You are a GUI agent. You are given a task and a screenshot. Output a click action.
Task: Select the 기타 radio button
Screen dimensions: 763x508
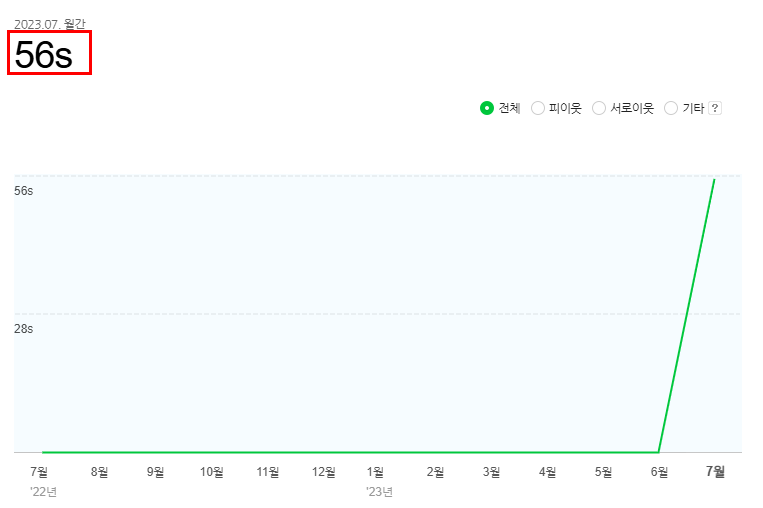point(671,108)
